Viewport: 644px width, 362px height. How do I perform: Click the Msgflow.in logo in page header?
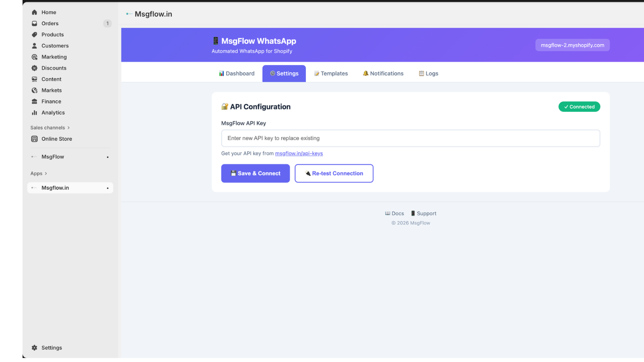pyautogui.click(x=129, y=14)
